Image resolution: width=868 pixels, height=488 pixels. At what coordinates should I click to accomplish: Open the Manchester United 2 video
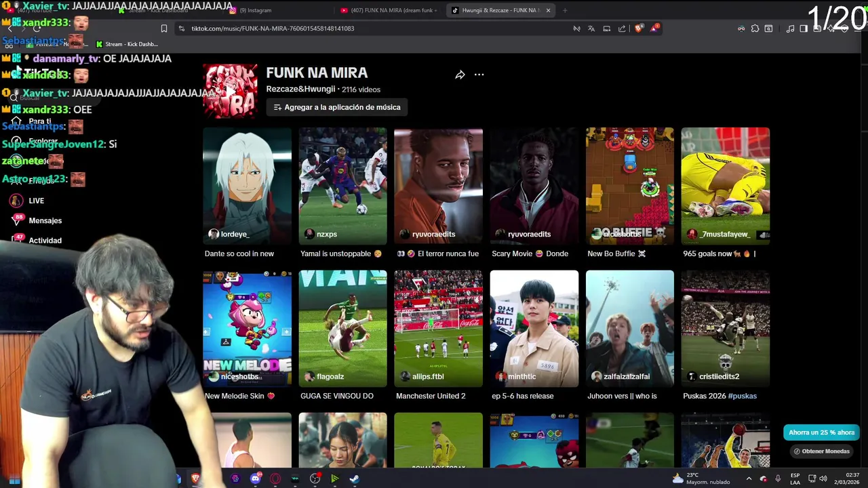tap(439, 328)
